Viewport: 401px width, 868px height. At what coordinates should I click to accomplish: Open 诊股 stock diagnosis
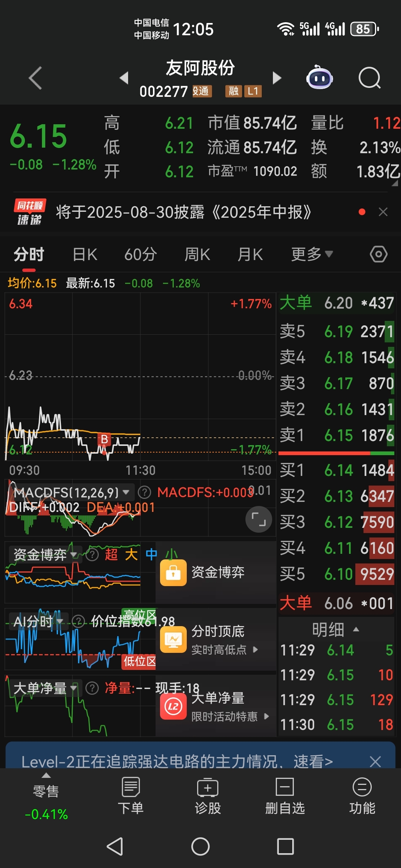pos(208,796)
